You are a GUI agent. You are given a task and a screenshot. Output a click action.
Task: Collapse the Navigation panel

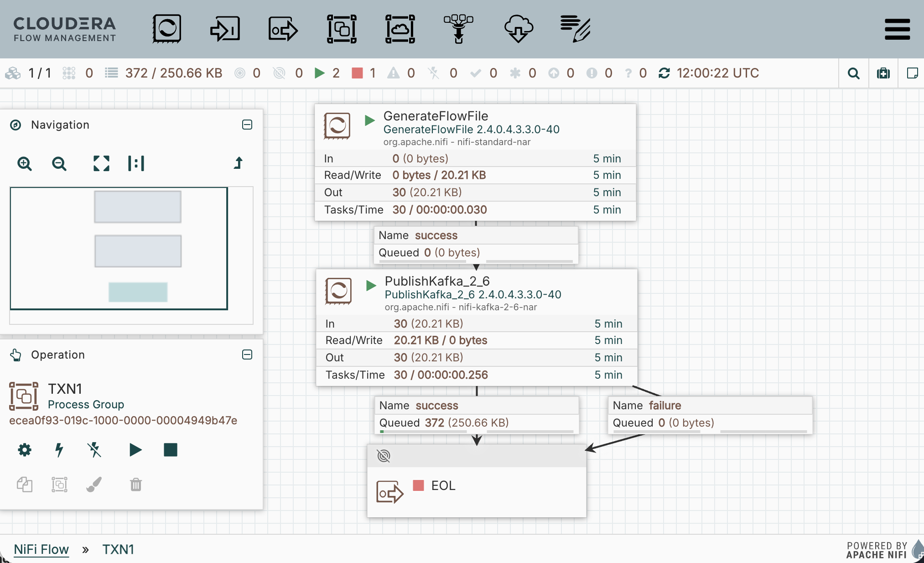[247, 125]
